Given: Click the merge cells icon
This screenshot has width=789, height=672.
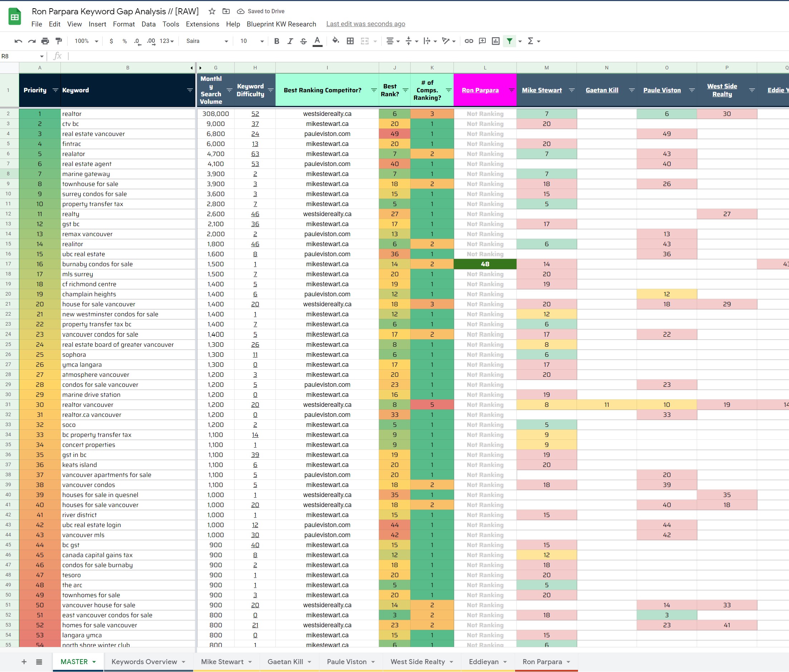Looking at the screenshot, I should [365, 41].
